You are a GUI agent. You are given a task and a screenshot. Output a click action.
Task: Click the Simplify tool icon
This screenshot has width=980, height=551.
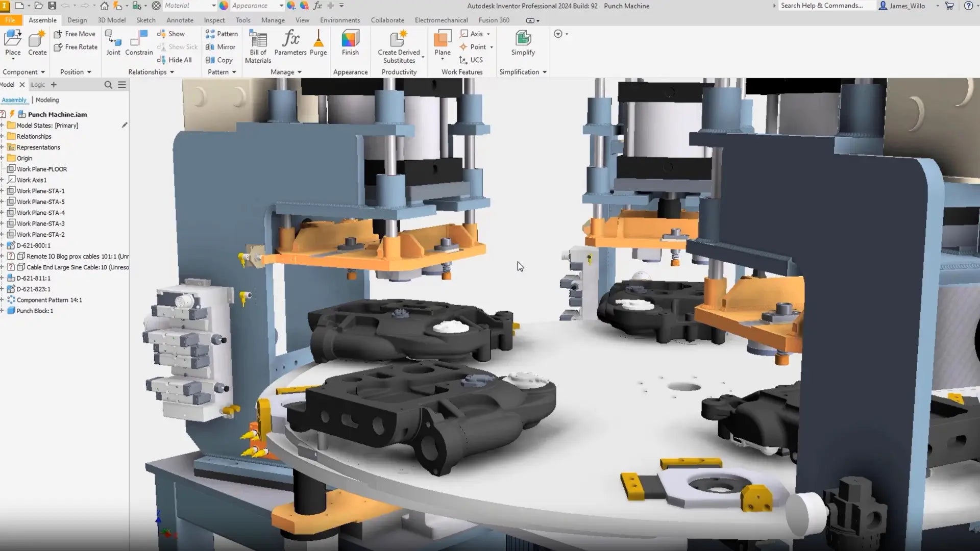pos(523,39)
